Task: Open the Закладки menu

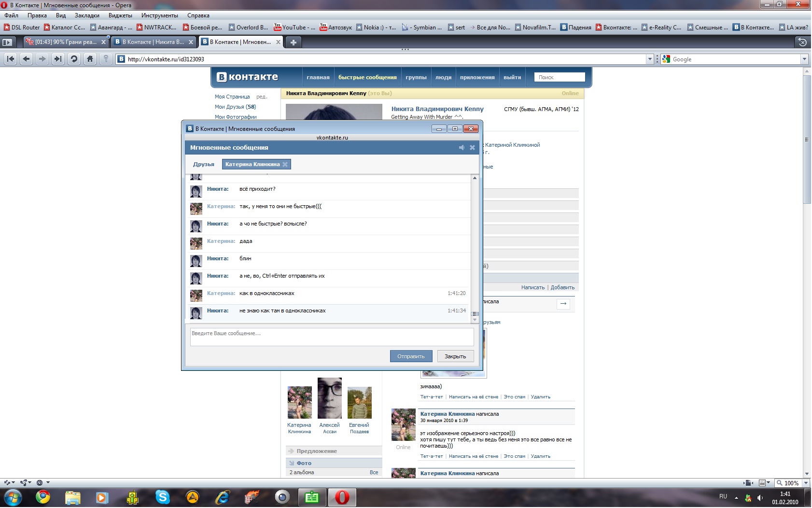Action: [87, 15]
